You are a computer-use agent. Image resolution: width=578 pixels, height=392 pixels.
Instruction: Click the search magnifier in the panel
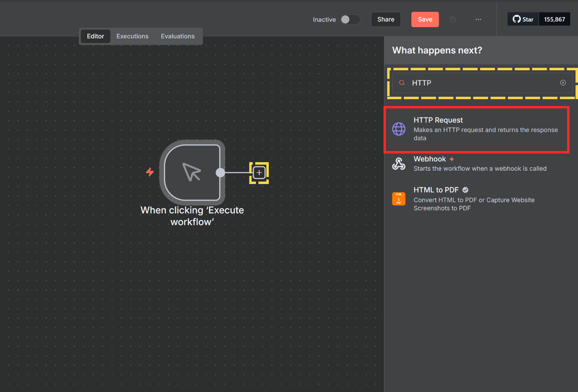[x=401, y=83]
